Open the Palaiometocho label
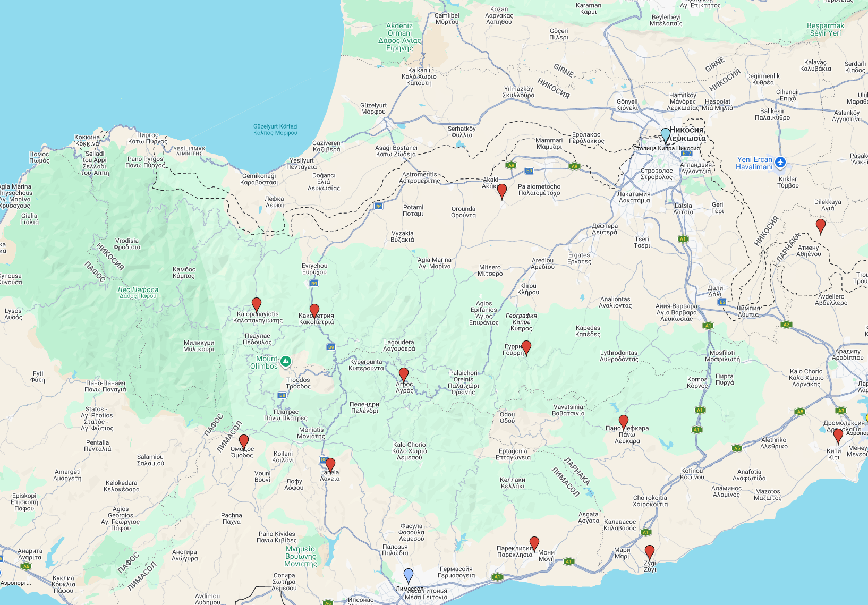This screenshot has width=868, height=605. (539, 190)
